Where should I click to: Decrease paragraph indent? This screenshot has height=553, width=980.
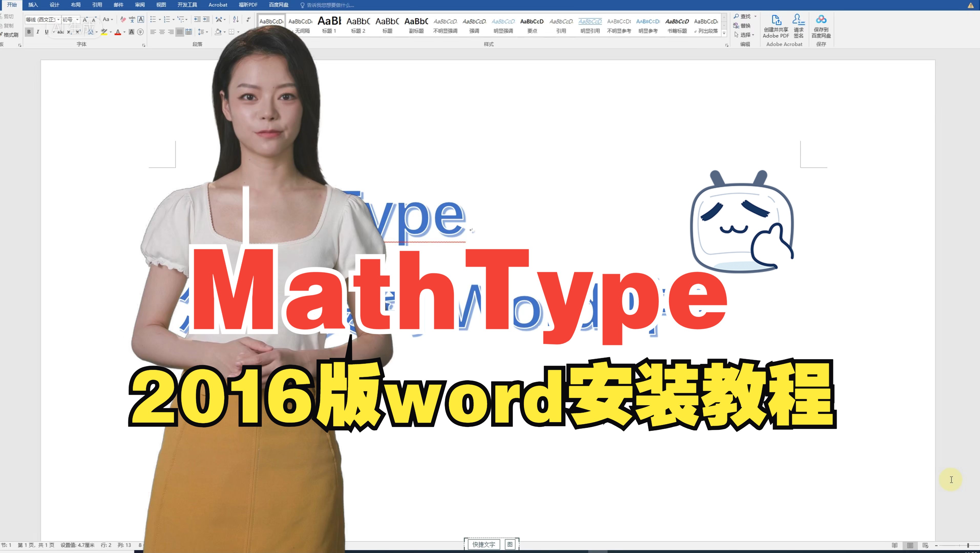(197, 19)
